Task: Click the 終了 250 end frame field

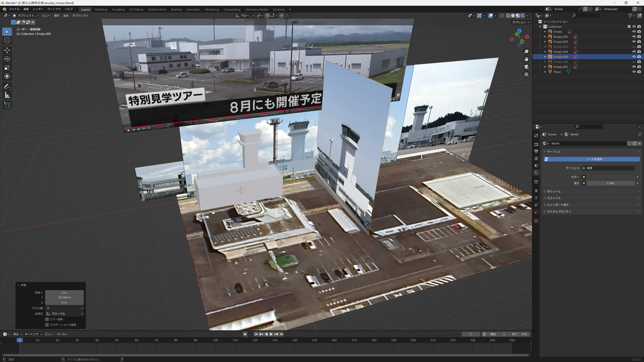Action: pyautogui.click(x=520, y=334)
